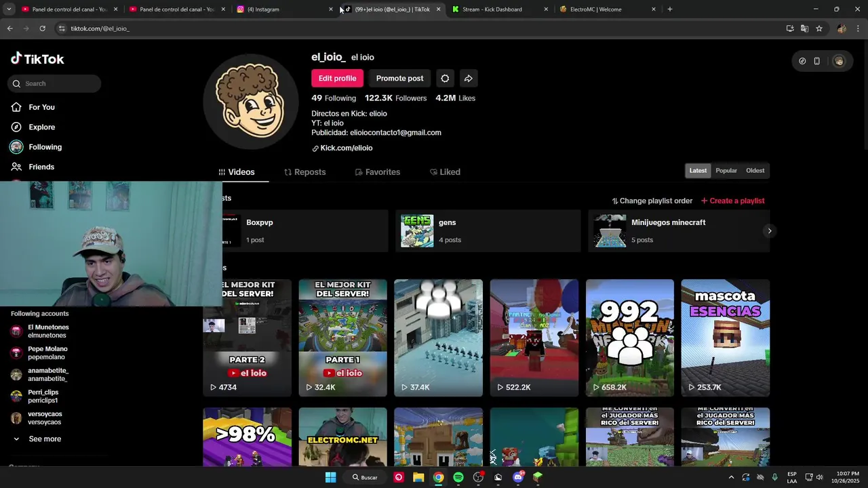
Task: Click the site info icon in address bar
Action: pyautogui.click(x=62, y=28)
